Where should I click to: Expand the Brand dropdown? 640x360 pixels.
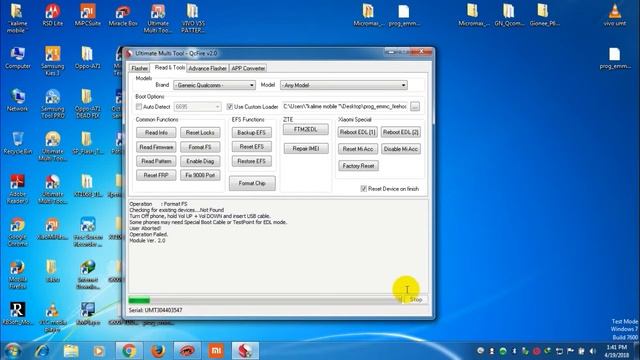(x=214, y=85)
